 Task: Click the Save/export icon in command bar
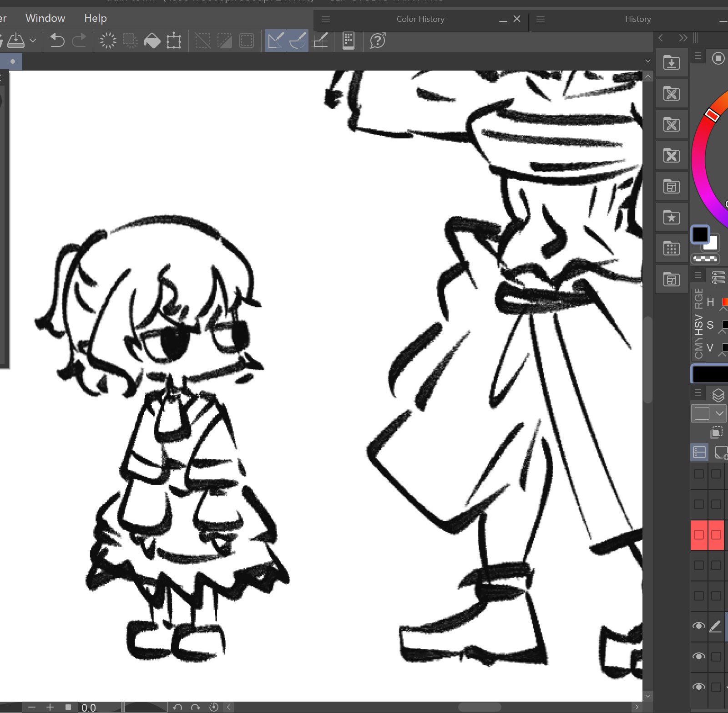click(x=16, y=41)
